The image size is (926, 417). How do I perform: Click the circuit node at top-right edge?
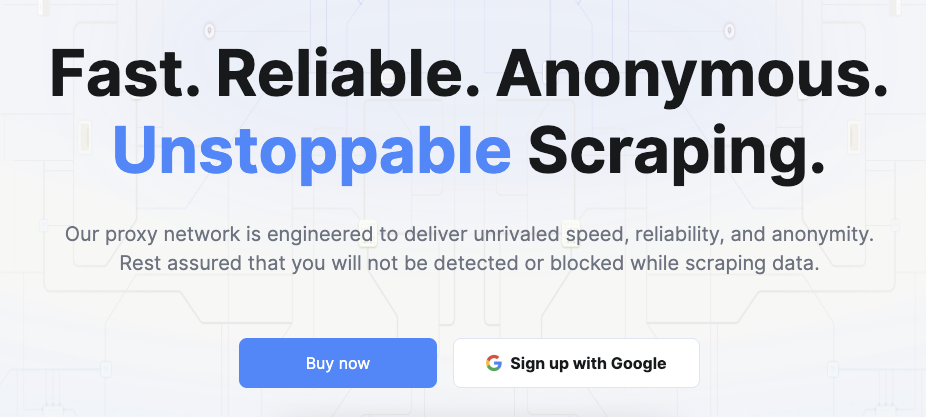pyautogui.click(x=895, y=6)
